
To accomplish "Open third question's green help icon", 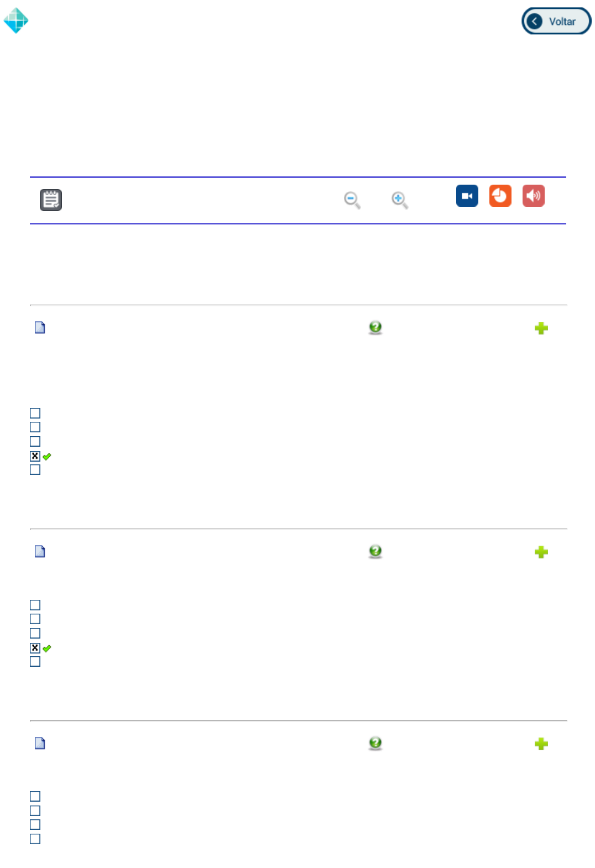I will [375, 744].
